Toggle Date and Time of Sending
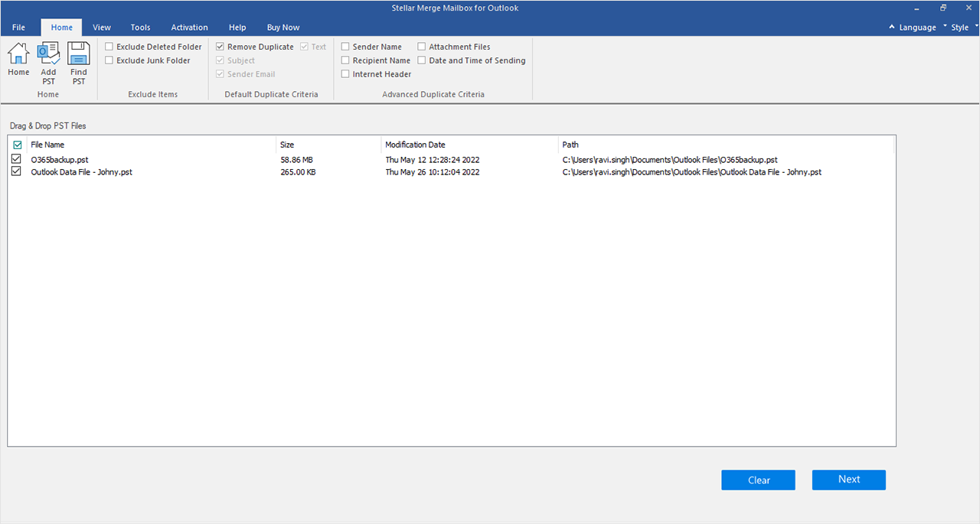The height and width of the screenshot is (524, 980). point(422,60)
